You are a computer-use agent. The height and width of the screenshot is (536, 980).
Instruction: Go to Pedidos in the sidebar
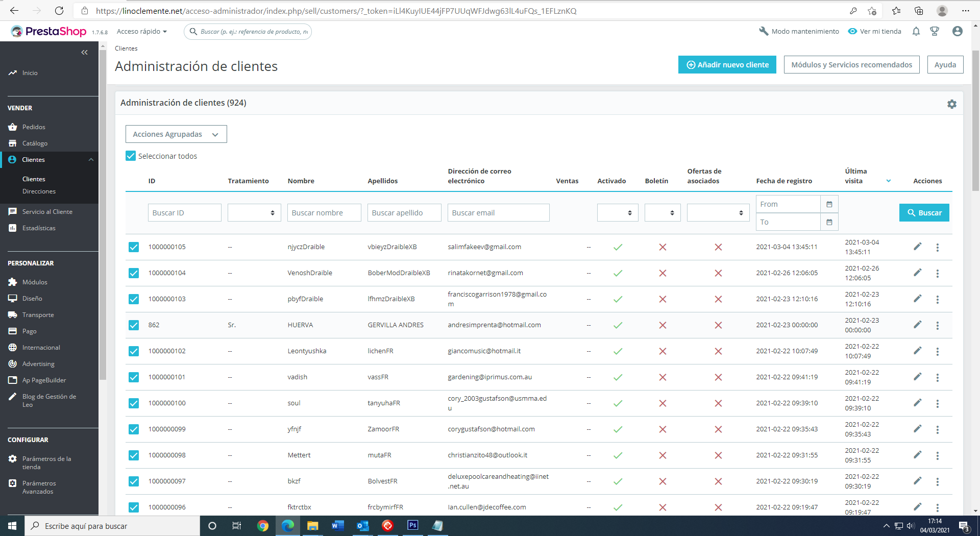click(x=34, y=127)
